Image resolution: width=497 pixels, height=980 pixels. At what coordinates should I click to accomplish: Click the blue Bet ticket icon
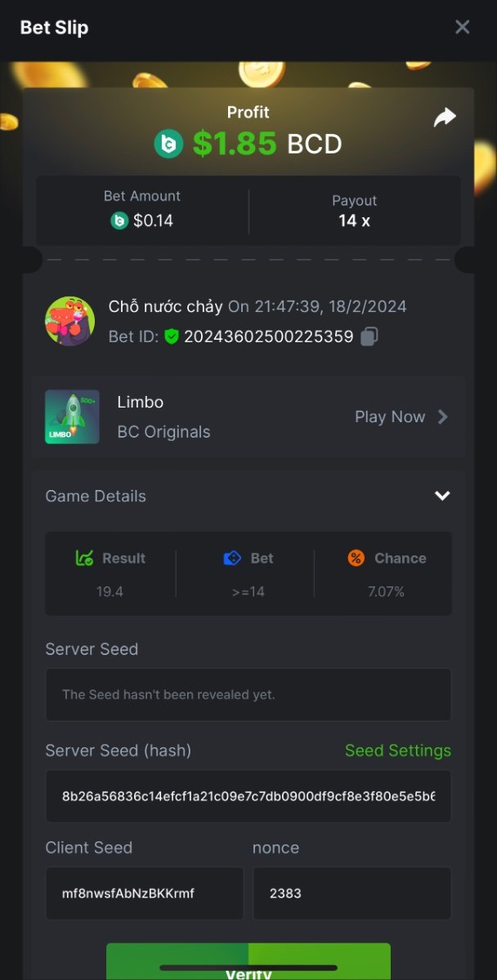(232, 559)
